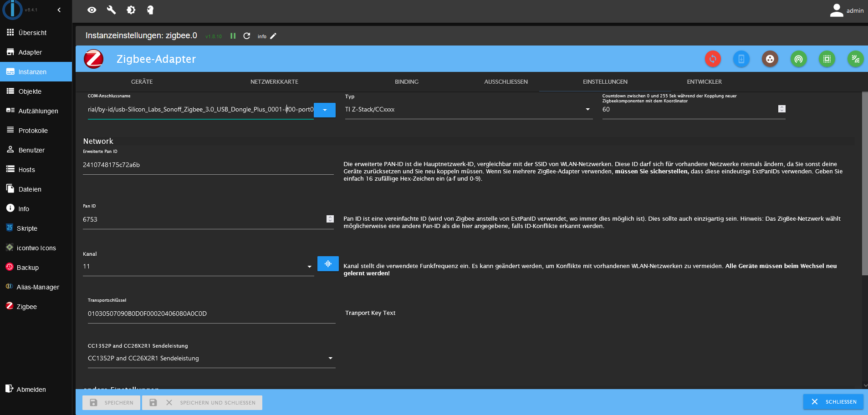Open Übersicht in the sidebar
868x415 pixels.
pos(36,33)
